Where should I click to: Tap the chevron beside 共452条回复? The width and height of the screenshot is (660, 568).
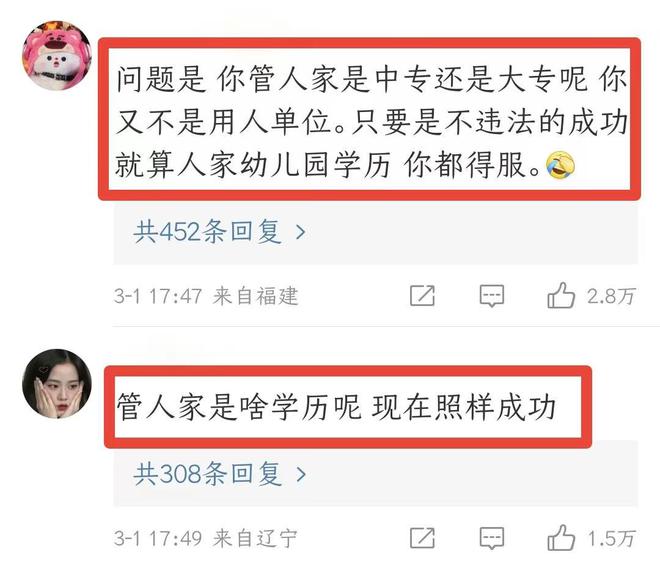301,232
